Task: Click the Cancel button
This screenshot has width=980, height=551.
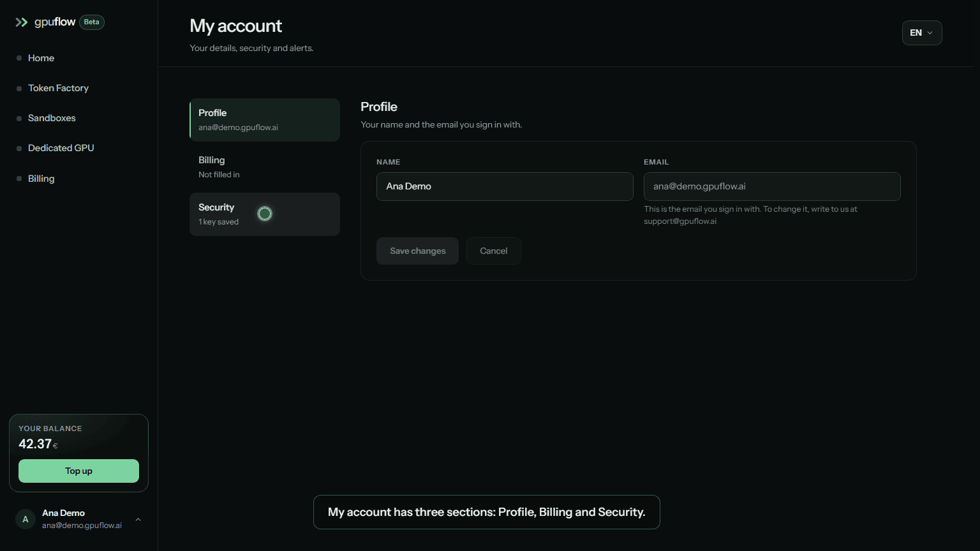Action: 494,251
